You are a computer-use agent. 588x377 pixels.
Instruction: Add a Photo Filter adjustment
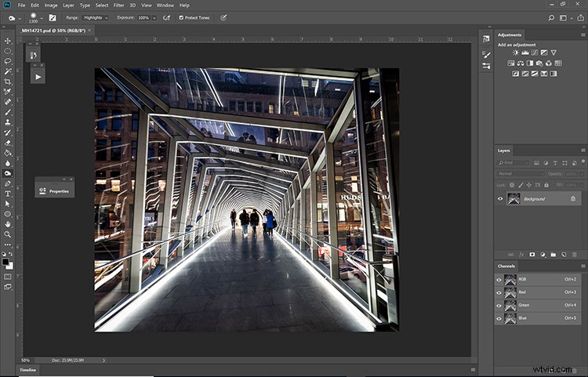[x=539, y=63]
